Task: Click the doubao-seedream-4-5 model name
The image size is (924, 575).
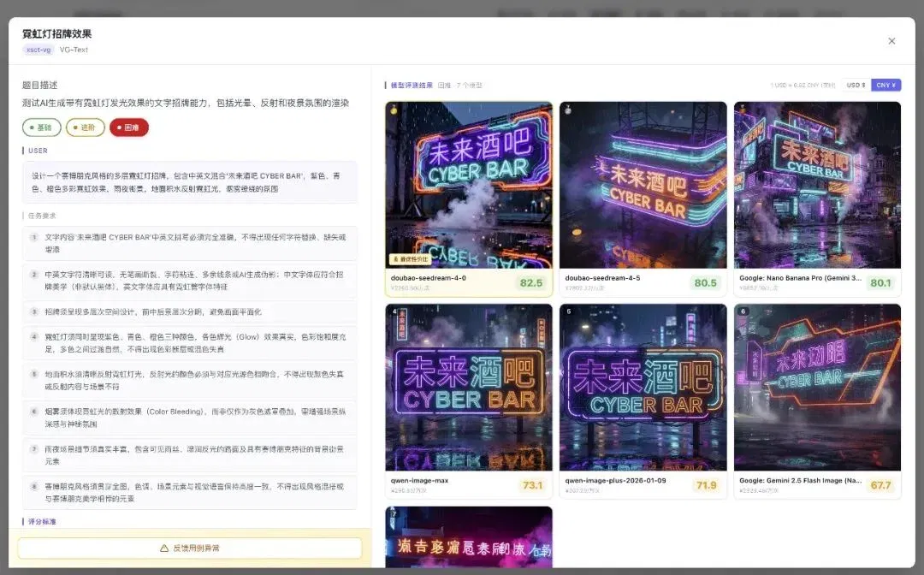Action: click(x=602, y=278)
